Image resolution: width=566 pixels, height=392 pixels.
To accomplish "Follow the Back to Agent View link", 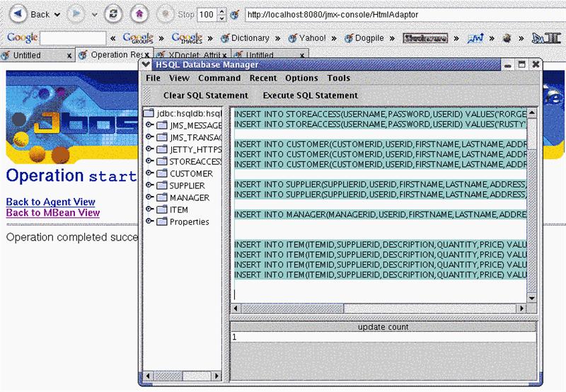I will click(50, 202).
